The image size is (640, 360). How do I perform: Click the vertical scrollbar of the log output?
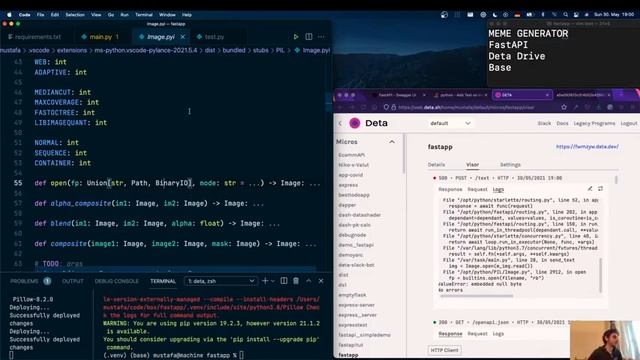(x=601, y=275)
